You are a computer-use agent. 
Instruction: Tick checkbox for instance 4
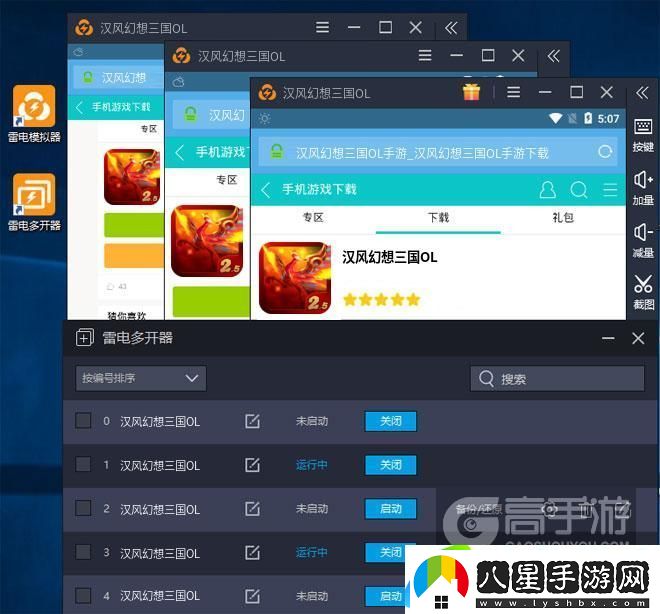(83, 595)
